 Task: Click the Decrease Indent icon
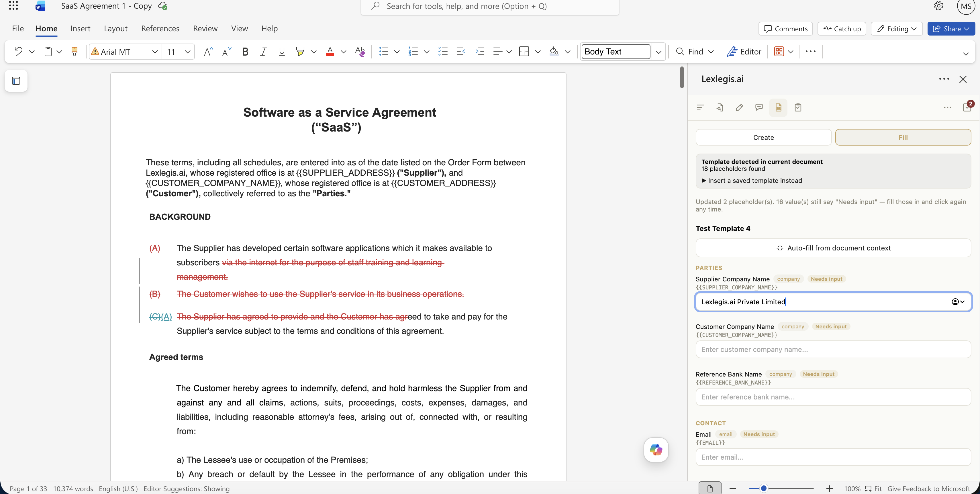pyautogui.click(x=461, y=51)
